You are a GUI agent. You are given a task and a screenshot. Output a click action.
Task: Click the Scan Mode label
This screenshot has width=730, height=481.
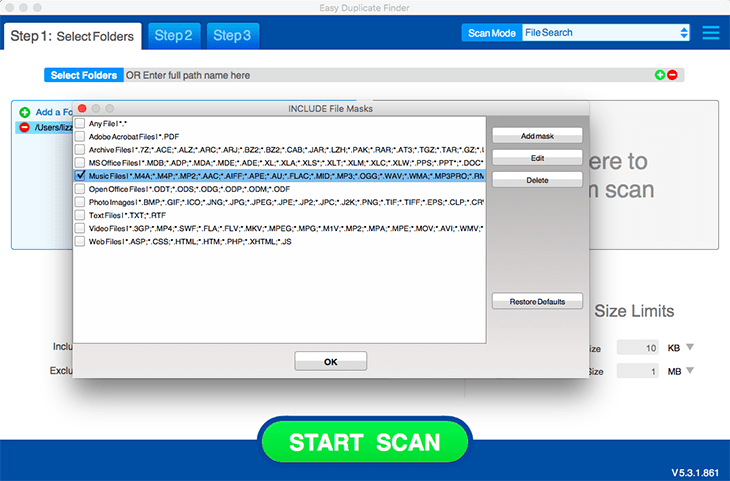(x=492, y=33)
